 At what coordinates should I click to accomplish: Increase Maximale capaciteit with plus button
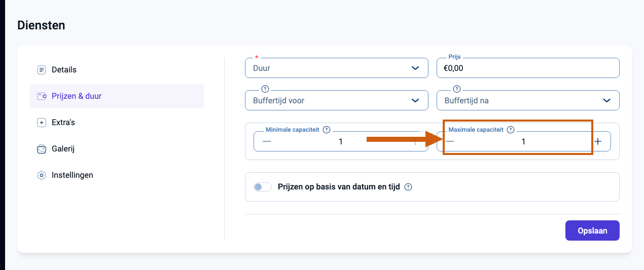coord(598,142)
